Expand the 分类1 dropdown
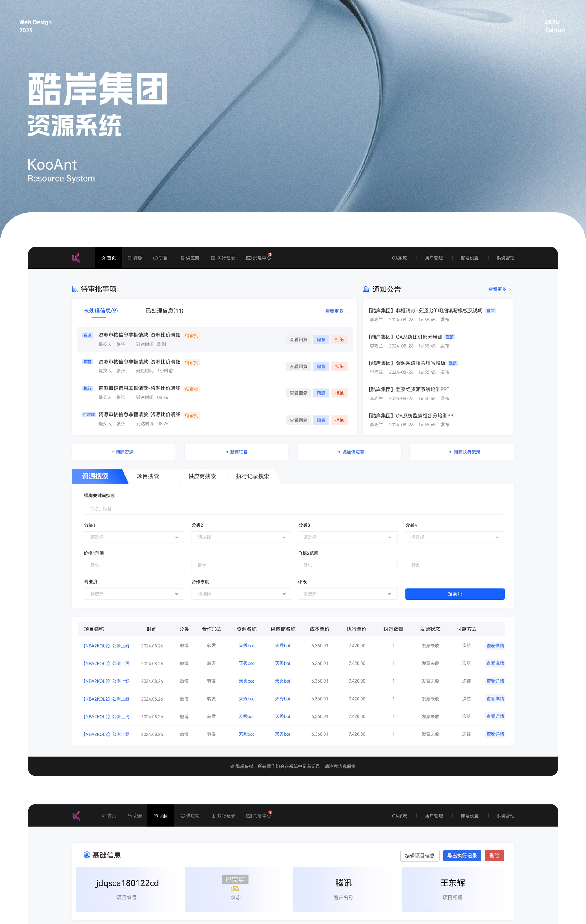The image size is (586, 924). [x=134, y=537]
